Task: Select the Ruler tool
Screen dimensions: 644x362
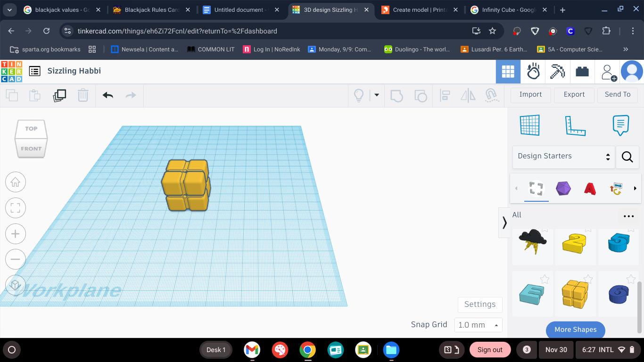Action: pos(575,125)
